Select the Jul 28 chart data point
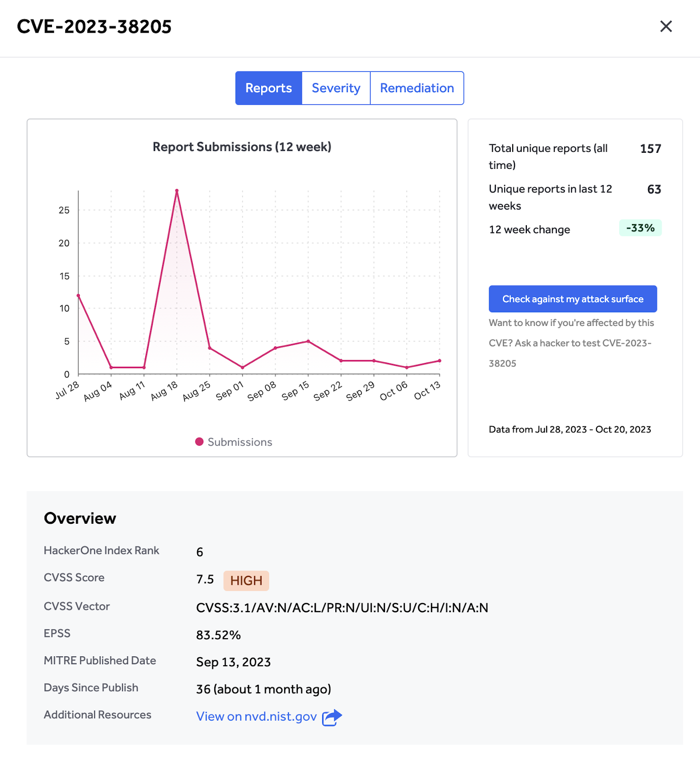 (79, 296)
